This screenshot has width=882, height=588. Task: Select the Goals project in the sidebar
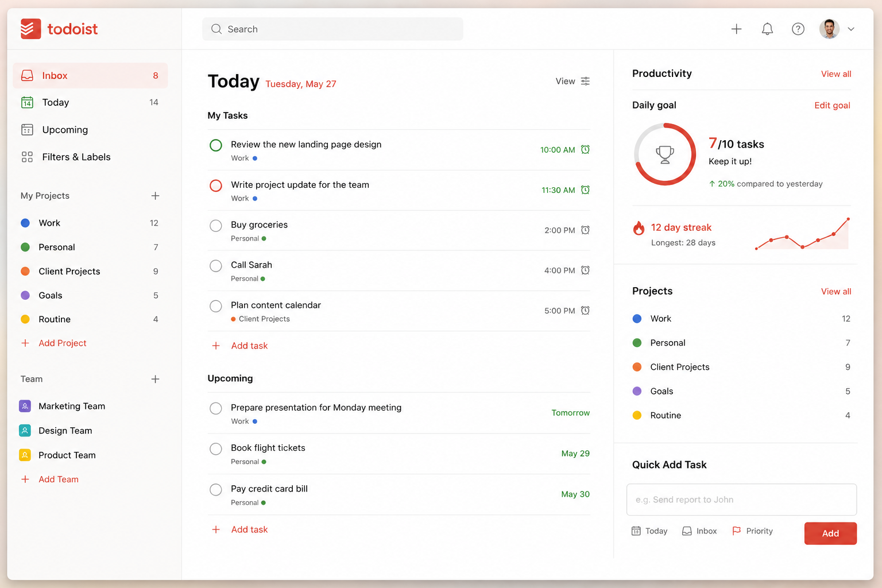(90, 295)
